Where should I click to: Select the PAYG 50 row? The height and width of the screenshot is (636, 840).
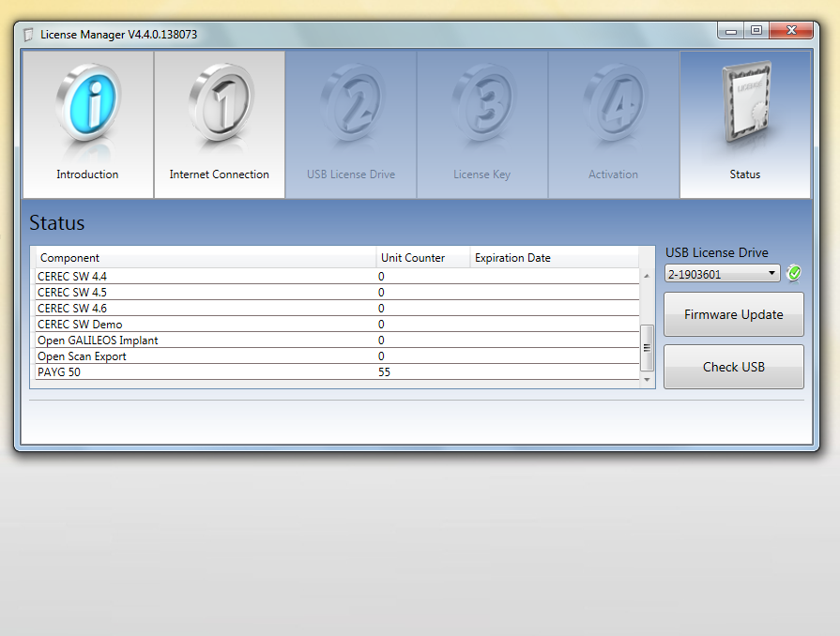pos(338,372)
